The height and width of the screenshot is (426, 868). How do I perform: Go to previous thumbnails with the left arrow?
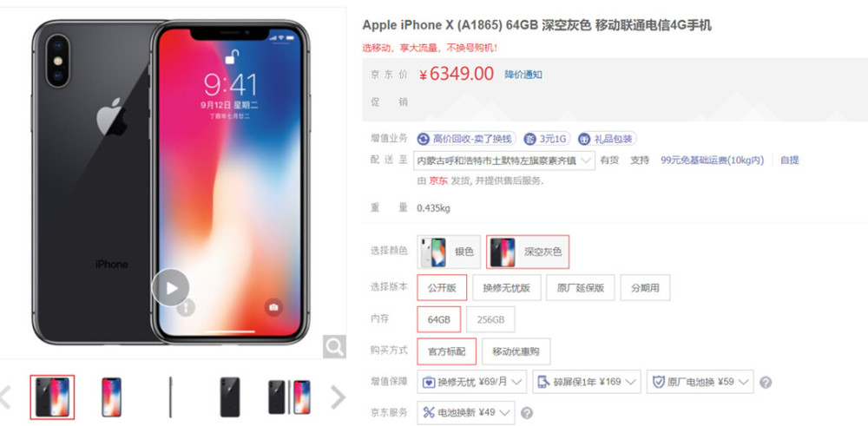5,397
